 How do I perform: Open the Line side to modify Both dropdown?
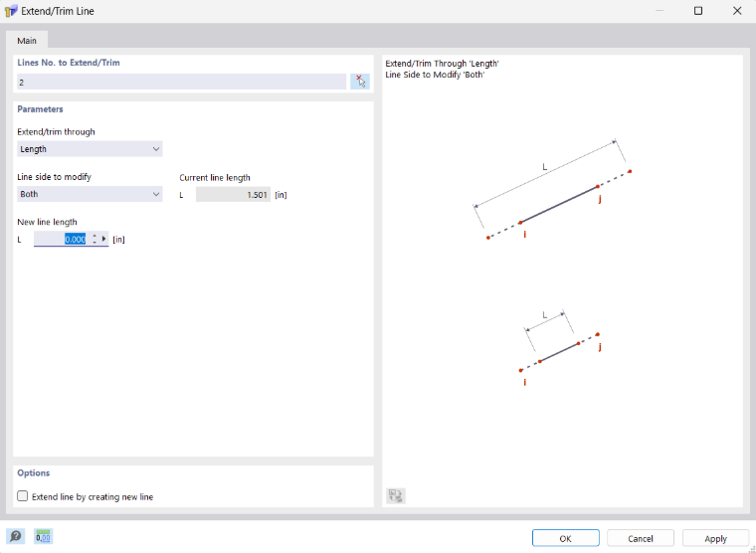(x=90, y=194)
